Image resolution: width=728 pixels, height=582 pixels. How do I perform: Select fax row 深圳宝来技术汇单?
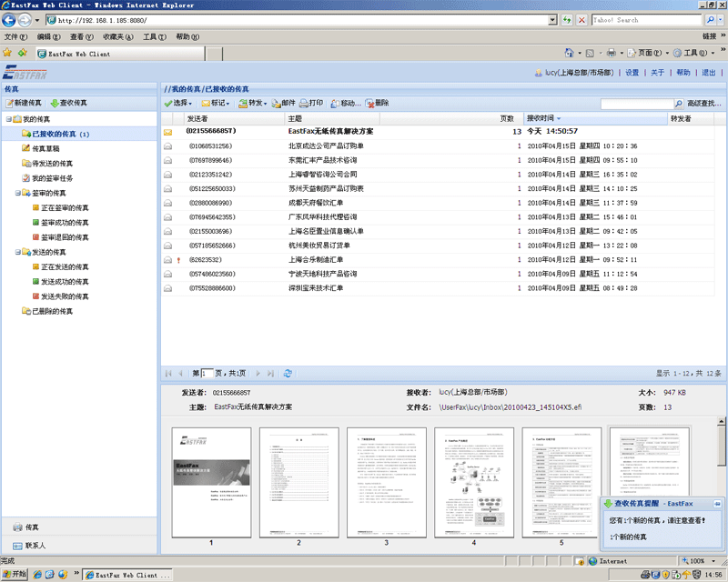point(438,288)
